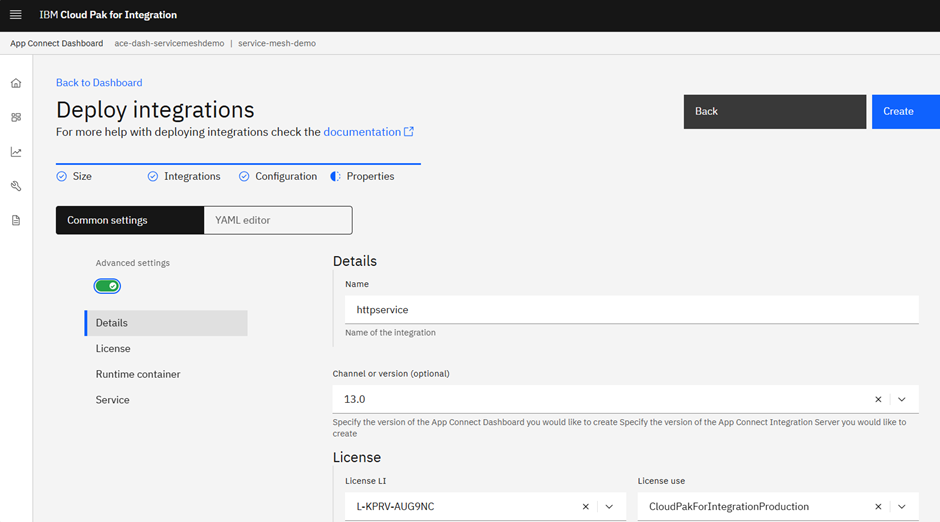
Task: Click the Deploy integrations heading
Action: (155, 110)
